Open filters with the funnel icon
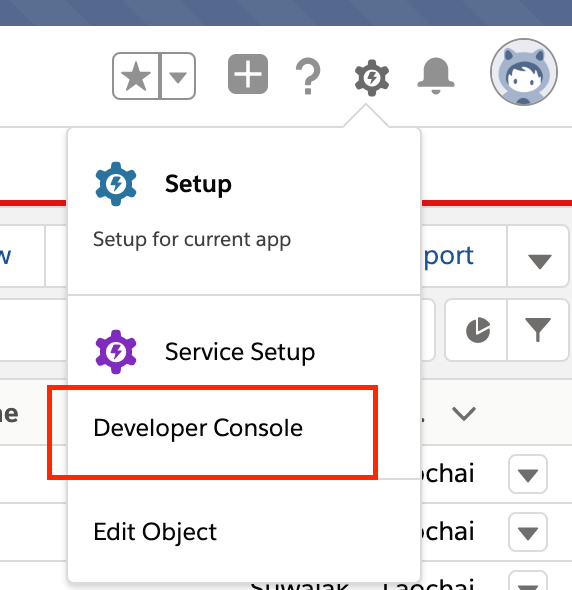The height and width of the screenshot is (590, 572). point(538,330)
